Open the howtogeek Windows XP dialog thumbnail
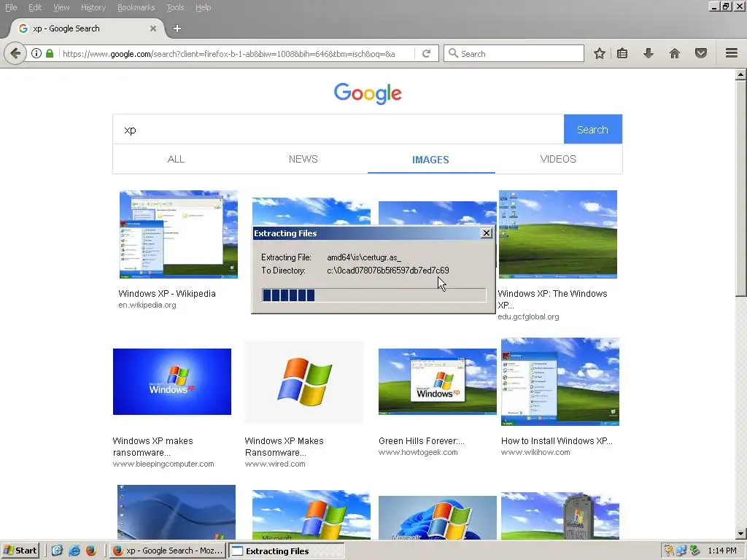Screen dimensions: 747x560 (438, 381)
